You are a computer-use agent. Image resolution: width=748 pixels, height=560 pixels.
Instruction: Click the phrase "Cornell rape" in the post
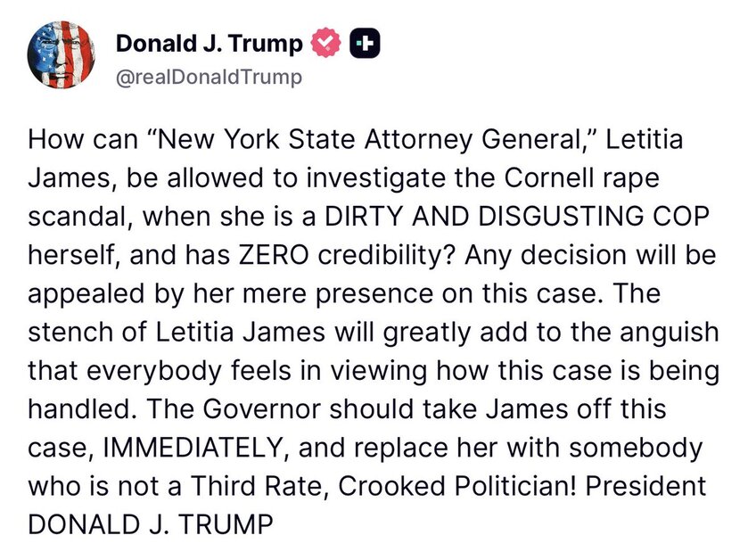coord(581,178)
